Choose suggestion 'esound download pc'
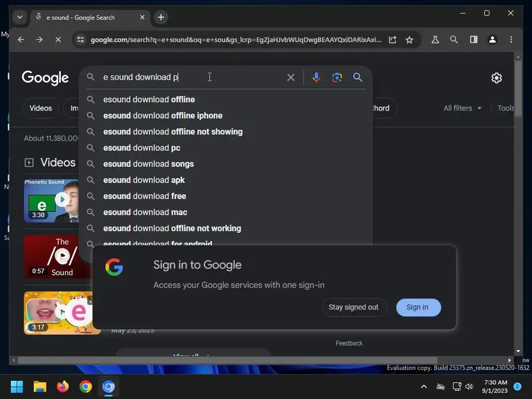This screenshot has width=532, height=399. pos(225,148)
